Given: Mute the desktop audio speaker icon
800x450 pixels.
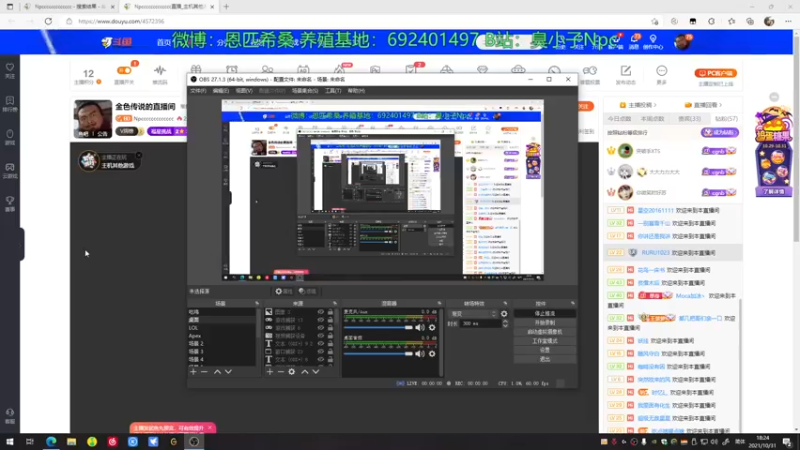Looking at the screenshot, I should 420,354.
